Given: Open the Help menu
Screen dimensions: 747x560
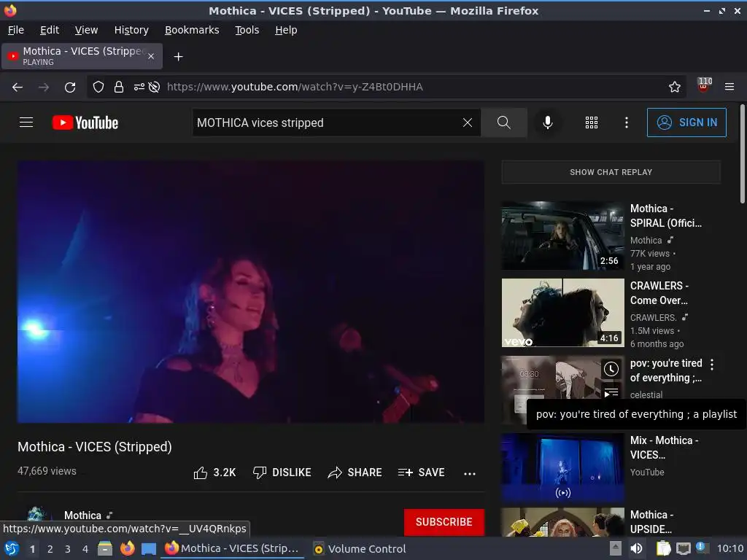Looking at the screenshot, I should point(286,30).
